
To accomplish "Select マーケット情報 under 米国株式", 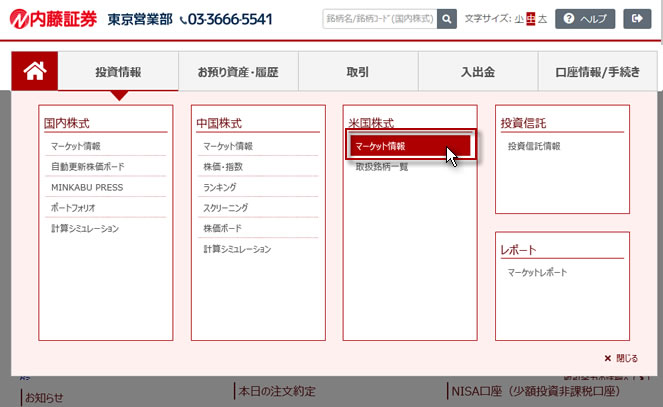I will pos(409,146).
